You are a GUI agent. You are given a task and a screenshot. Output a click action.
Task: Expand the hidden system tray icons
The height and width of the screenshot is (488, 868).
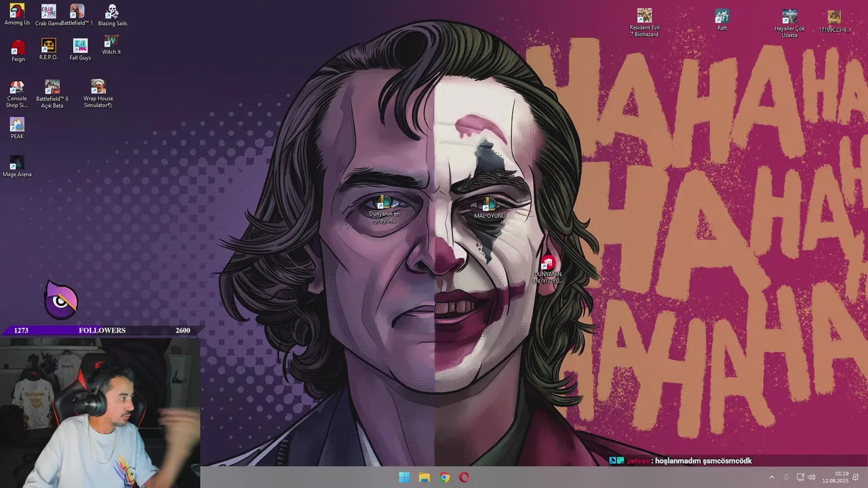771,477
